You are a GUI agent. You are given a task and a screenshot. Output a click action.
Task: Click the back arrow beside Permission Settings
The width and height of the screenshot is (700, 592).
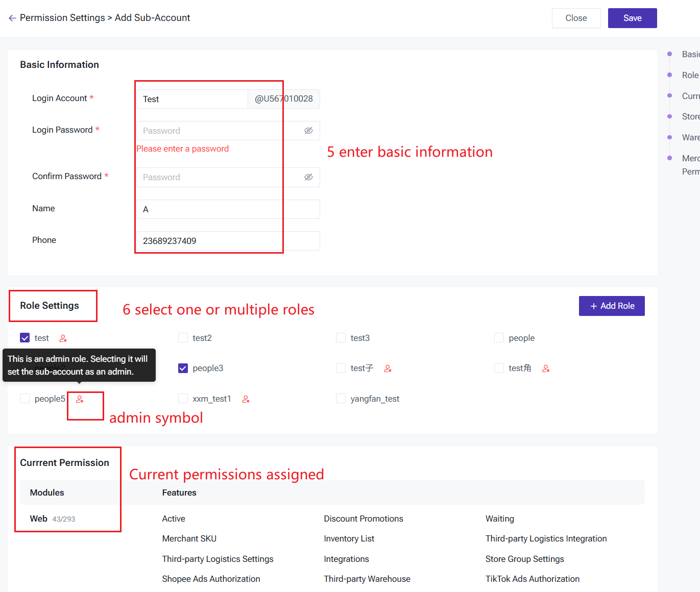coord(12,18)
